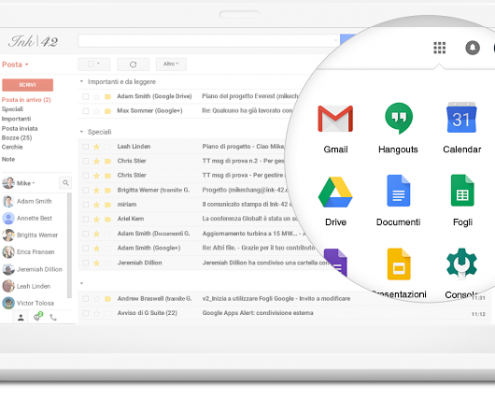Open the Documenti app icon

pyautogui.click(x=398, y=191)
